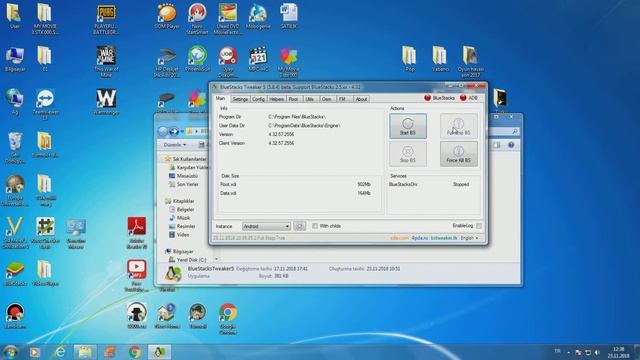Open the Helpers tab
The image size is (640, 360).
coord(276,99)
